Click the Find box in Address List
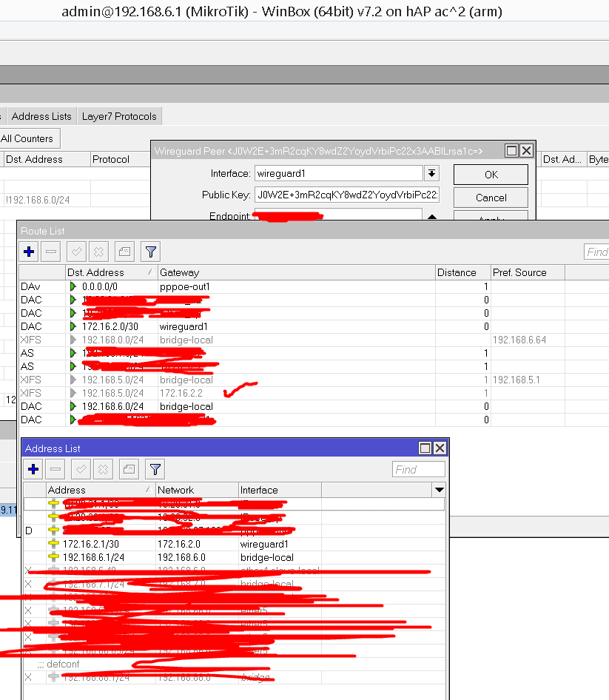The width and height of the screenshot is (609, 700). tap(418, 469)
